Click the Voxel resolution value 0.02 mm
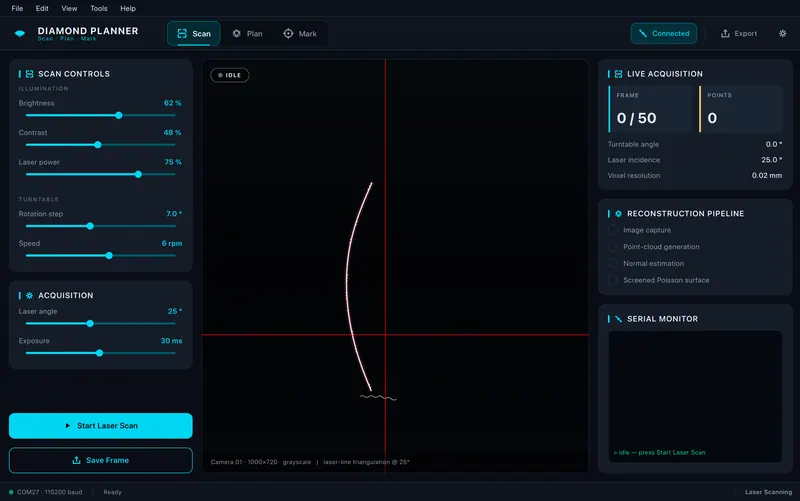 point(766,176)
